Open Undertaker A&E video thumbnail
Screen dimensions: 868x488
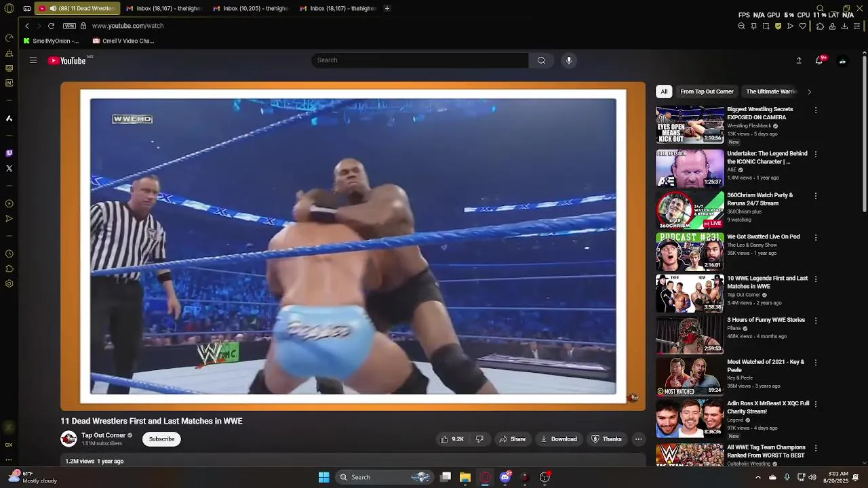[690, 168]
